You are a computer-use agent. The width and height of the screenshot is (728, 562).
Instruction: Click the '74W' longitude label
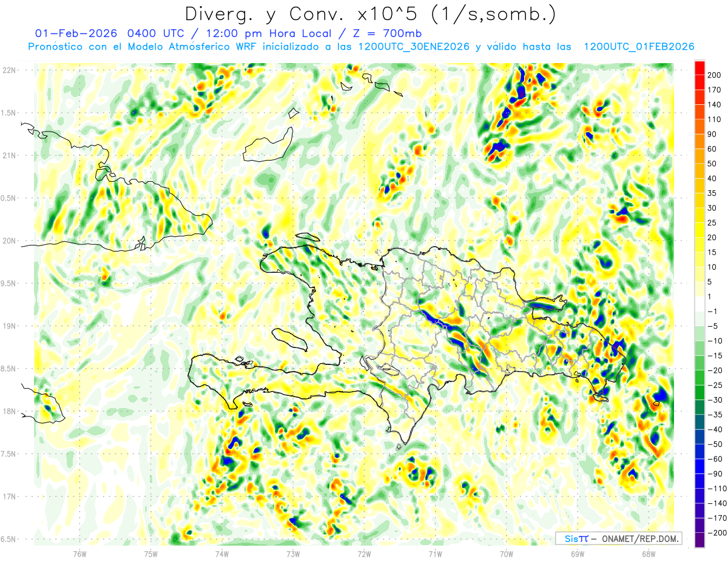pos(222,554)
